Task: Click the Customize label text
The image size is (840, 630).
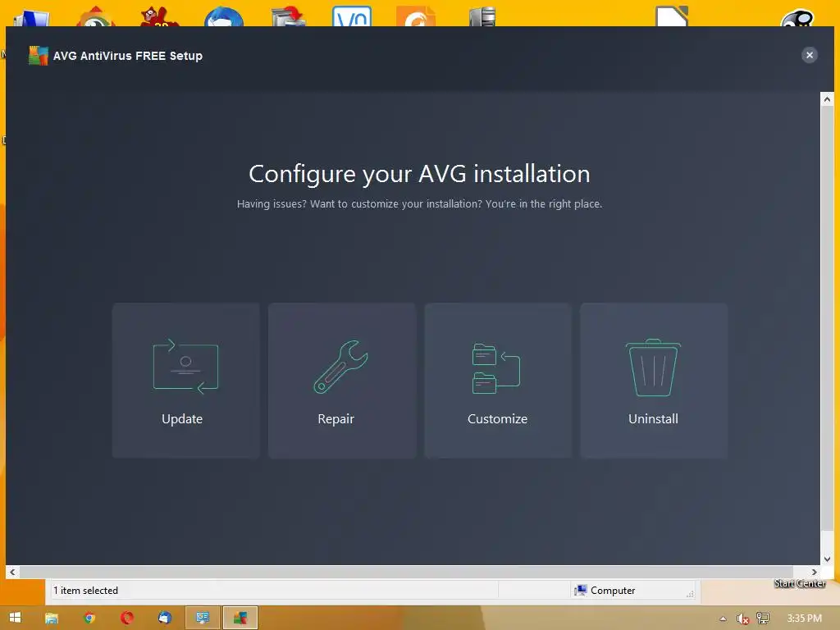Action: tap(497, 419)
